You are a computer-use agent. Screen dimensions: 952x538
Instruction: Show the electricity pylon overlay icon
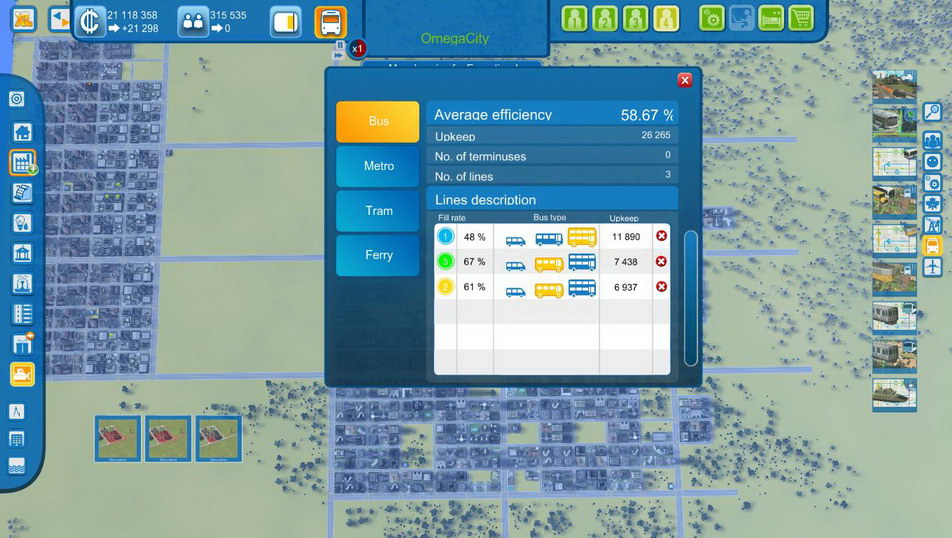coord(933,225)
